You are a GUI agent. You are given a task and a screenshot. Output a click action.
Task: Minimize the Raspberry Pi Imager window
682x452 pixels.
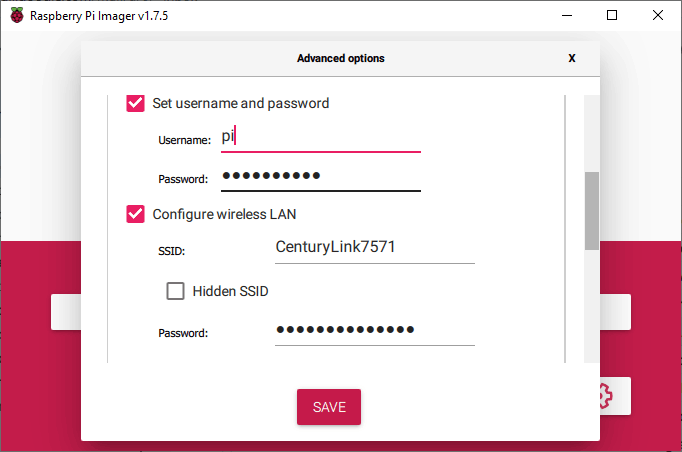pyautogui.click(x=564, y=15)
